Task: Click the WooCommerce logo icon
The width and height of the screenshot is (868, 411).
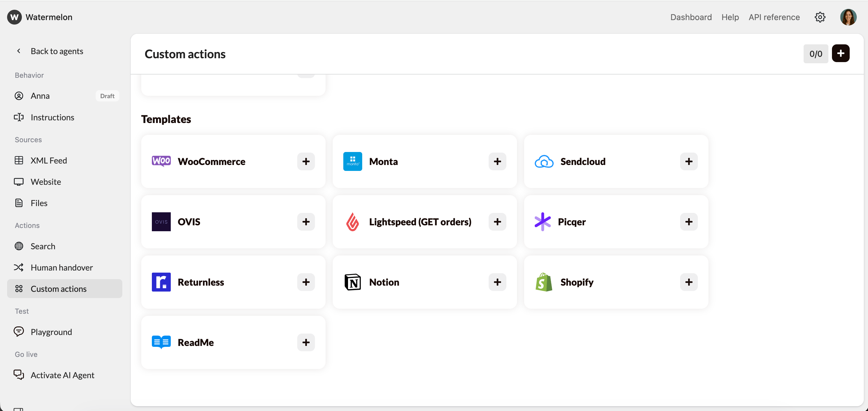Action: pos(161,161)
